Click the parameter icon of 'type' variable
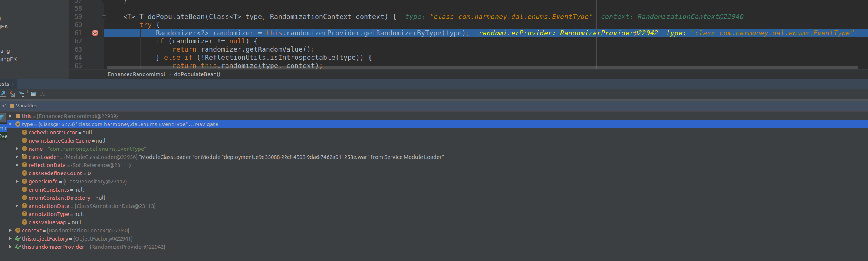This screenshot has height=261, width=868. tap(18, 124)
